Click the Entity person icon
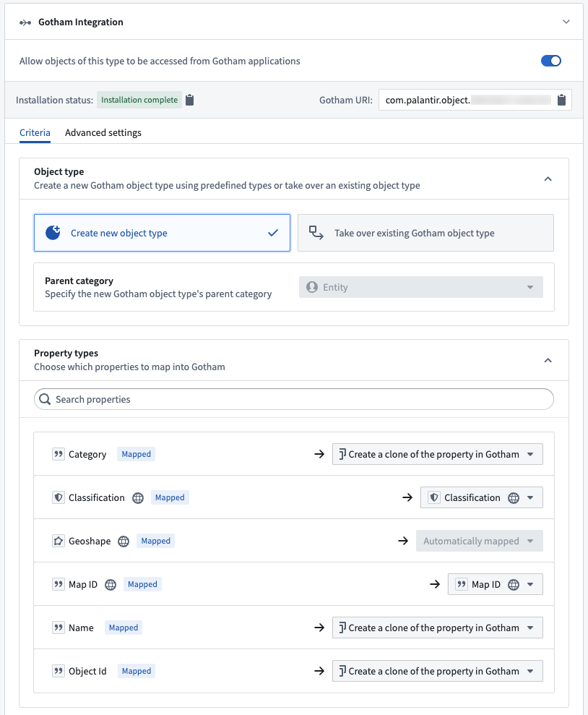The height and width of the screenshot is (715, 588). click(x=312, y=287)
